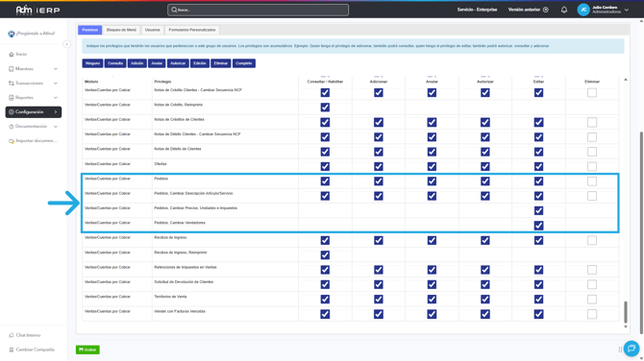644x361 pixels.
Task: Uncheck Editar for Pedidos, Cambiar Vendedores
Action: pos(538,226)
